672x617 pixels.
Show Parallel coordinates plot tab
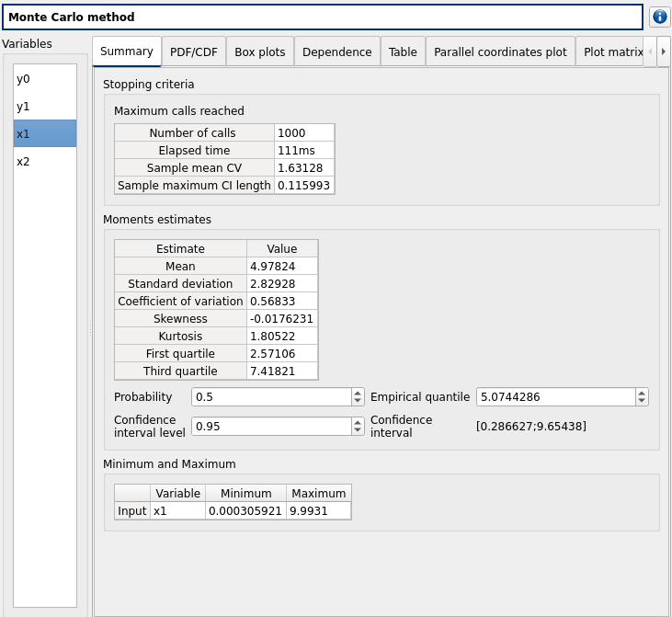500,51
